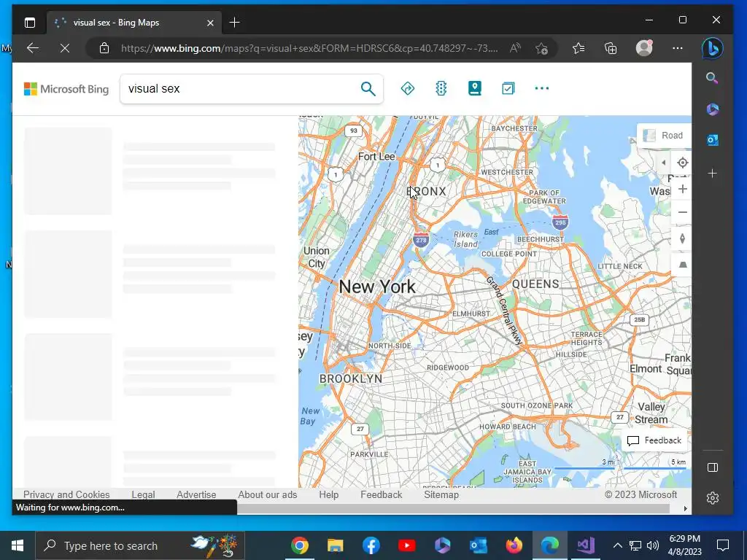Viewport: 747px width, 560px height.
Task: Click the locate me target icon
Action: point(682,163)
